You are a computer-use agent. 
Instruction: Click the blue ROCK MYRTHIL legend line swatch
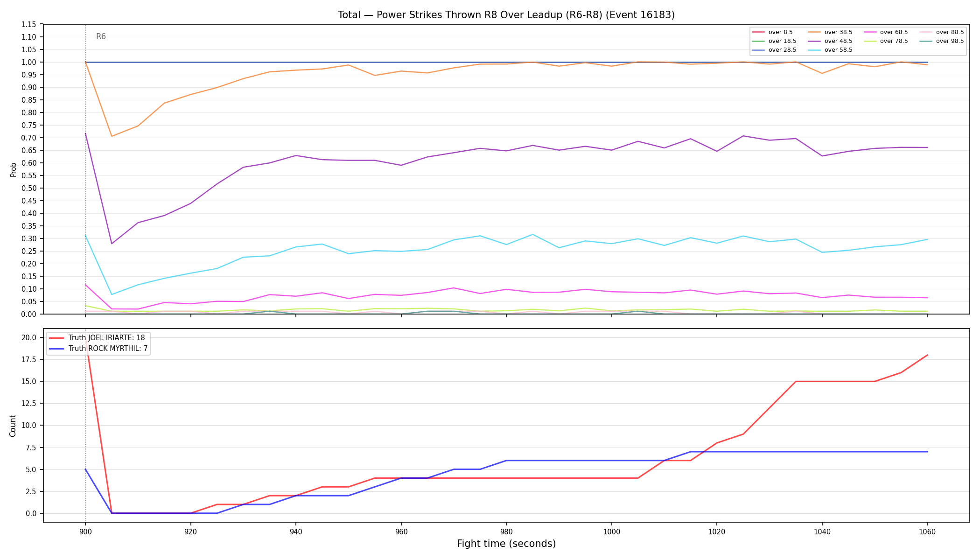(56, 349)
